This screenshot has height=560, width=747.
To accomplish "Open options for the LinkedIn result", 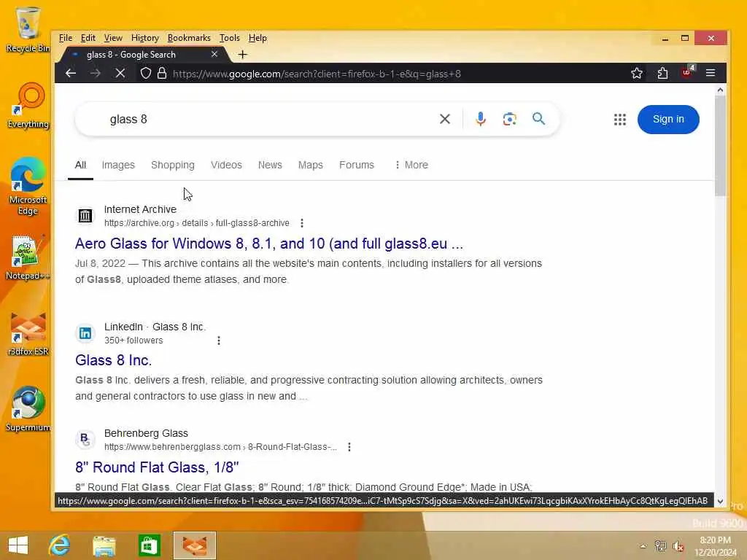I will [x=219, y=341].
